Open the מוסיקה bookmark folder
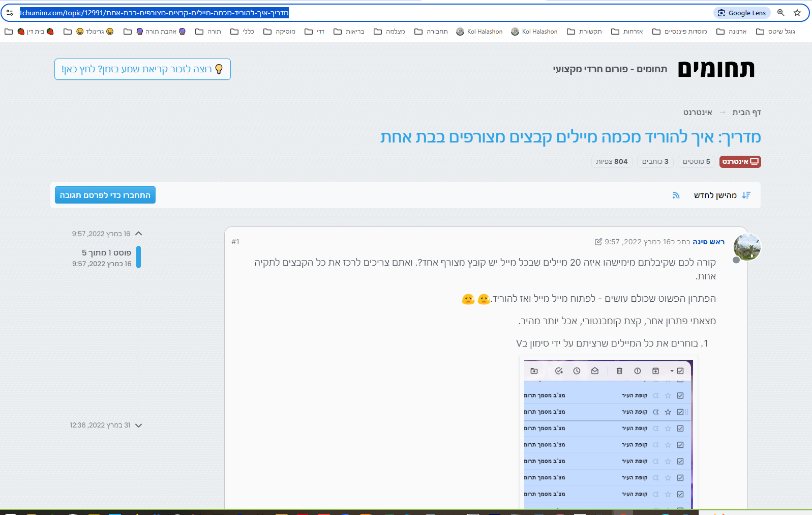 pyautogui.click(x=279, y=32)
